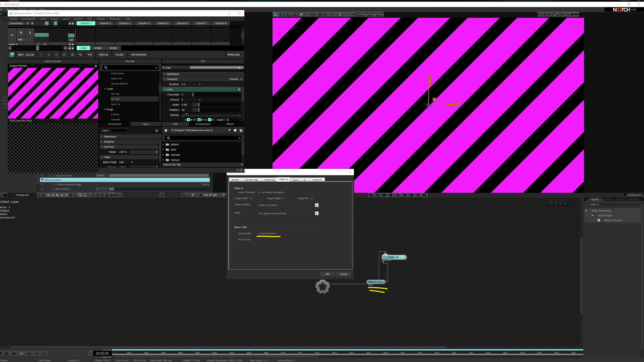Click the BIN button in bottom bar
Screen dimensions: 644x362
click(29, 353)
